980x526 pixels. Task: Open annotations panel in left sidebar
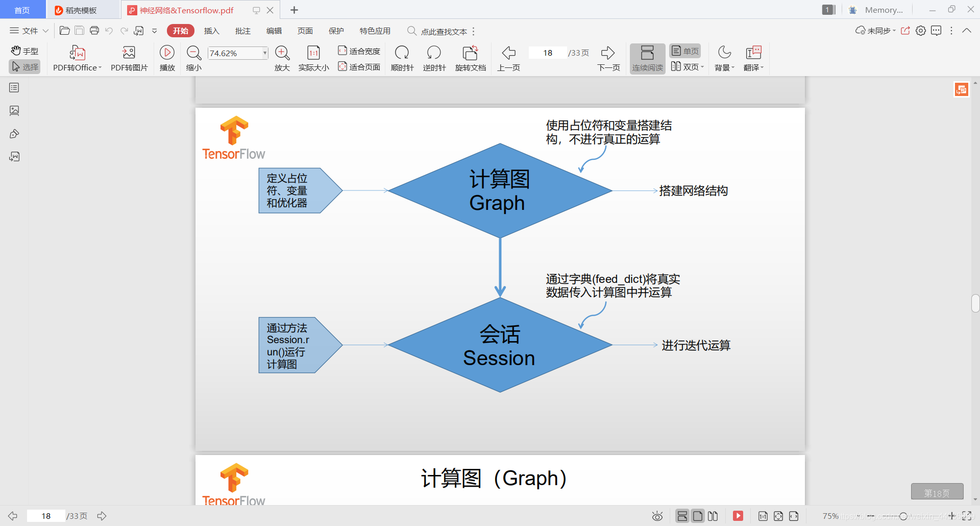pyautogui.click(x=14, y=134)
